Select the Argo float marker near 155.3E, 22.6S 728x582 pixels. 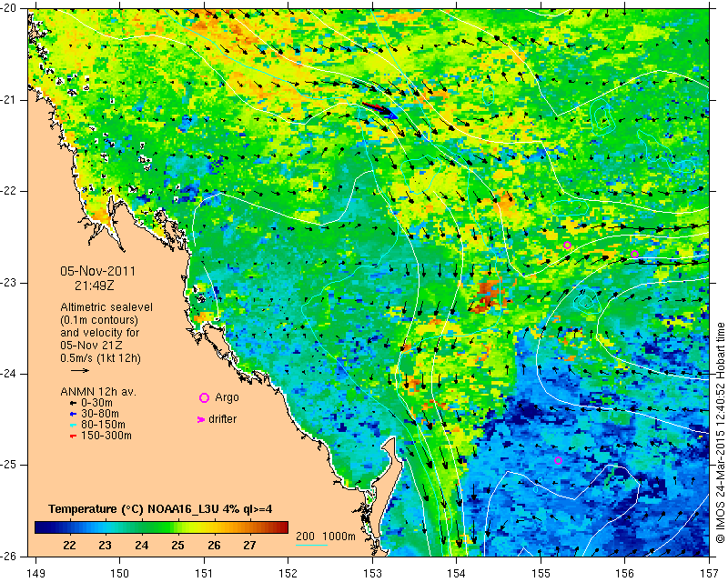click(x=567, y=245)
